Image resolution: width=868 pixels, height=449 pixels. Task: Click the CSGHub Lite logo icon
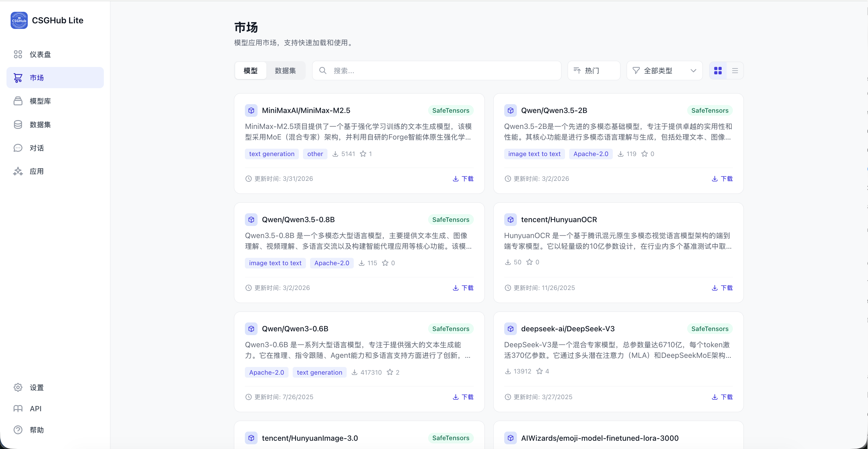(19, 21)
